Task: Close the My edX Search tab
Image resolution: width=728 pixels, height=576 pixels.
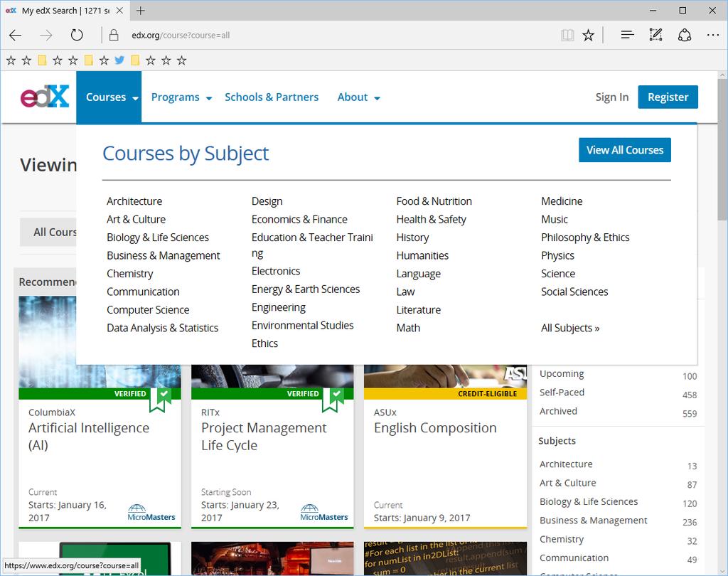Action: click(x=119, y=11)
